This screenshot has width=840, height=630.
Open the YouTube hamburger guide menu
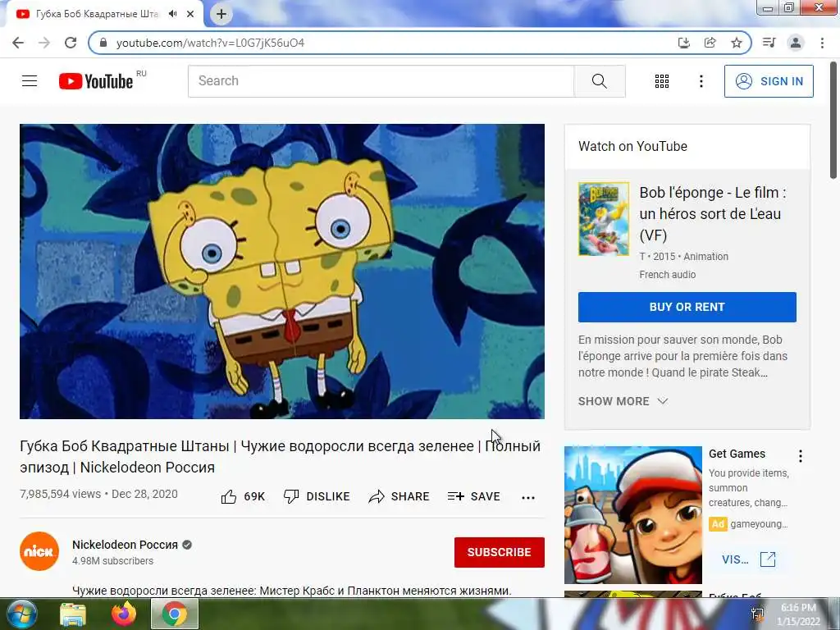tap(30, 81)
